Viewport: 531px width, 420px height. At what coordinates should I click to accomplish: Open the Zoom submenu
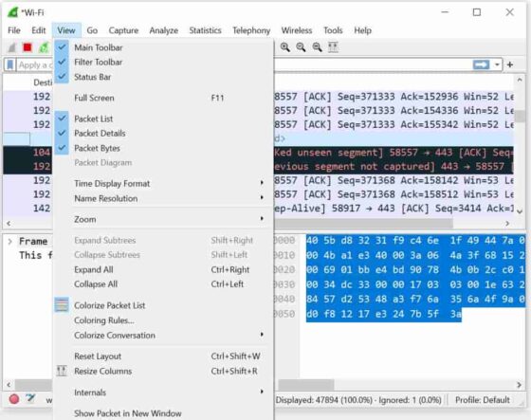(x=163, y=220)
